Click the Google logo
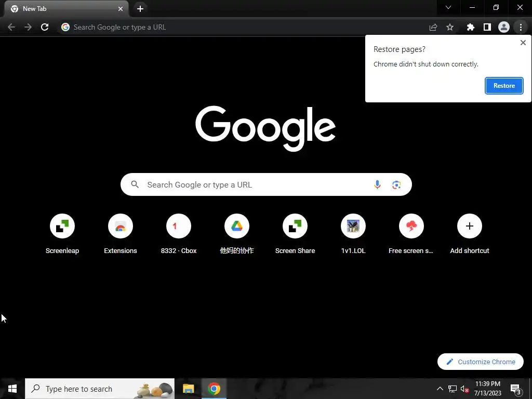The width and height of the screenshot is (532, 399). [265, 128]
